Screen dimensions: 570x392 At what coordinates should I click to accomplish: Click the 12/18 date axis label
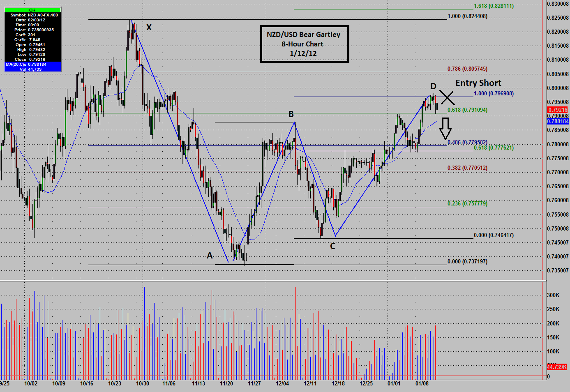tap(337, 384)
